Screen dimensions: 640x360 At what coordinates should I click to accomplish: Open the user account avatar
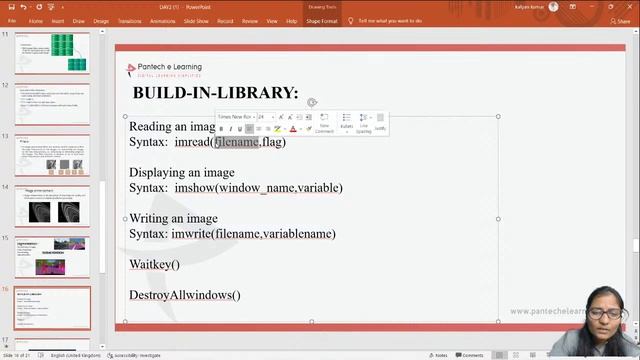point(553,7)
